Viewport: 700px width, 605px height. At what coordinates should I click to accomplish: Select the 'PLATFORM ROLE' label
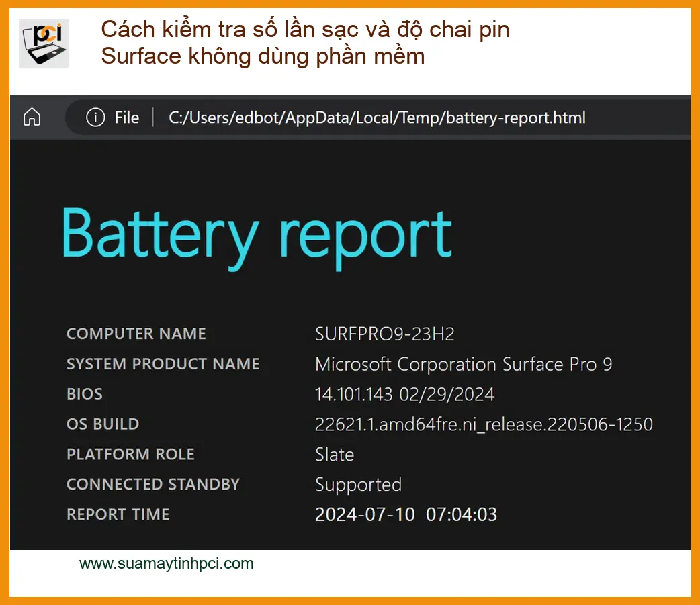[130, 454]
